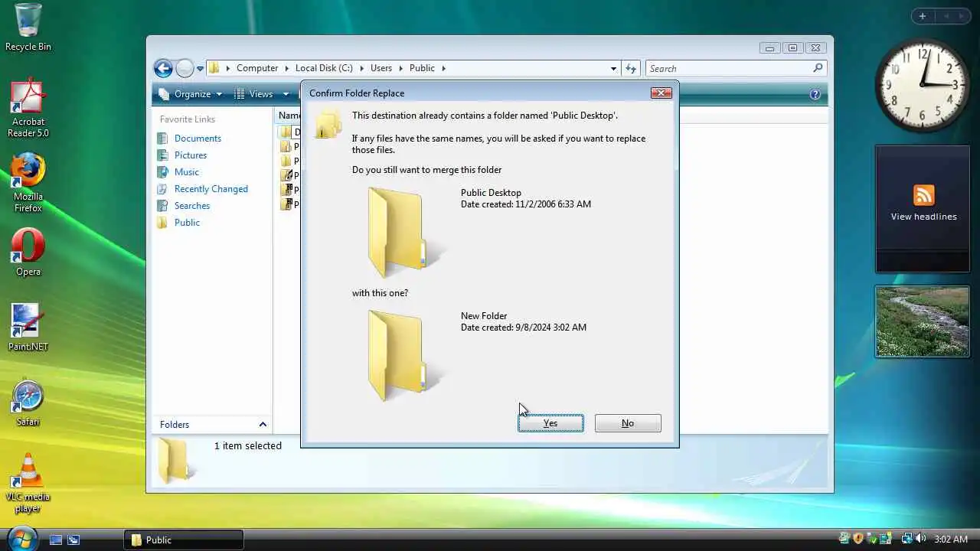Viewport: 980px width, 551px height.
Task: Click the Documents favorite link icon
Action: (162, 139)
